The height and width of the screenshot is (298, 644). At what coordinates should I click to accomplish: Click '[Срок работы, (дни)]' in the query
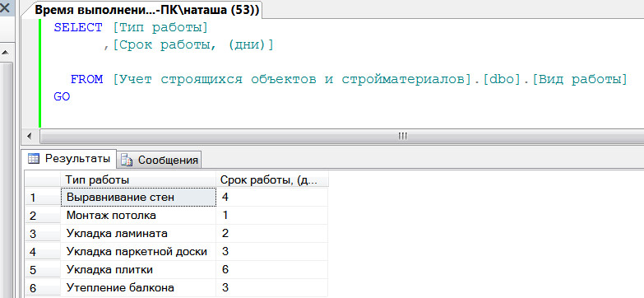(192, 45)
